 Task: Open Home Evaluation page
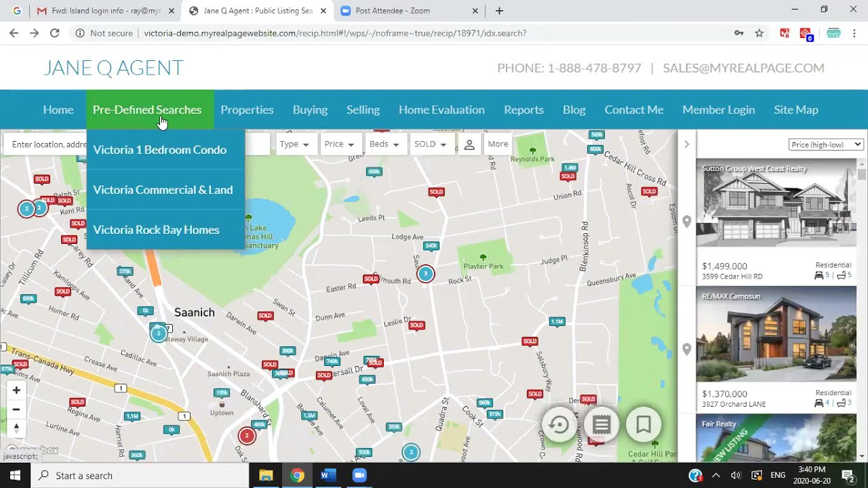[441, 110]
